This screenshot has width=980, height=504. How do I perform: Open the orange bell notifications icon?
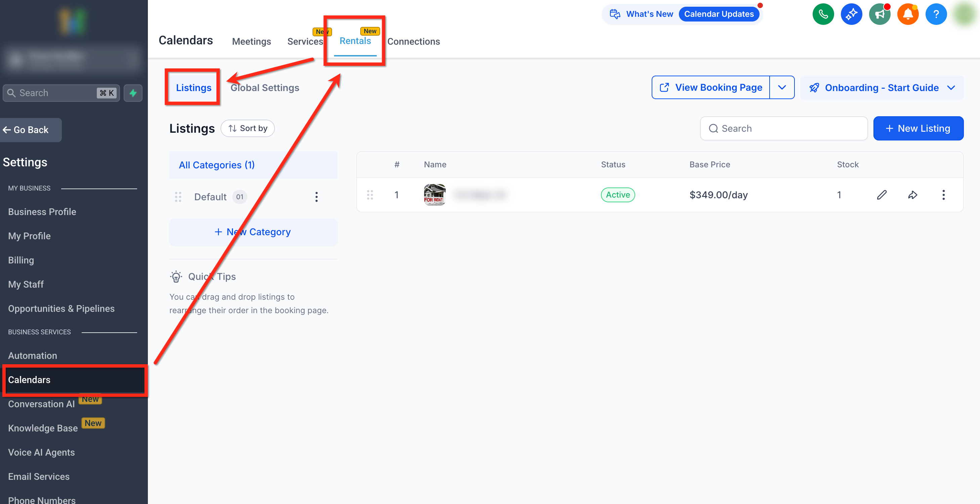tap(908, 14)
